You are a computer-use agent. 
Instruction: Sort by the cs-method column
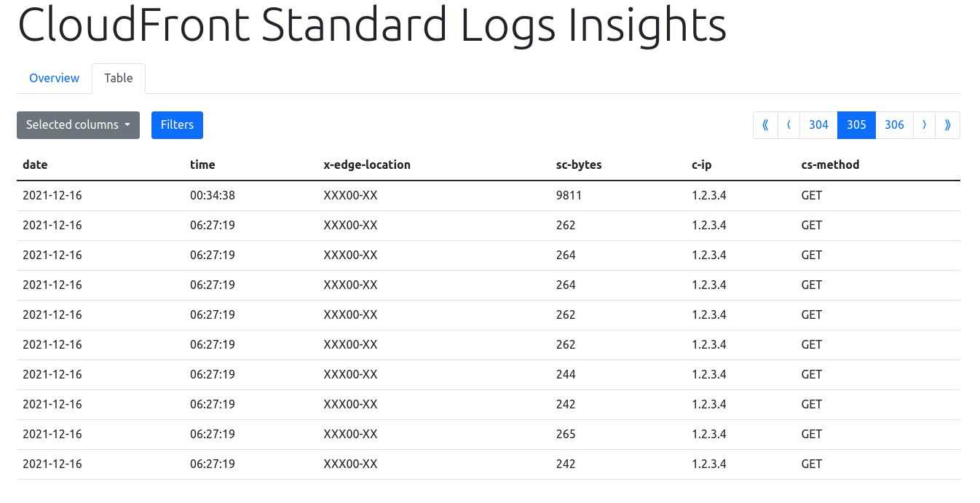click(x=830, y=165)
